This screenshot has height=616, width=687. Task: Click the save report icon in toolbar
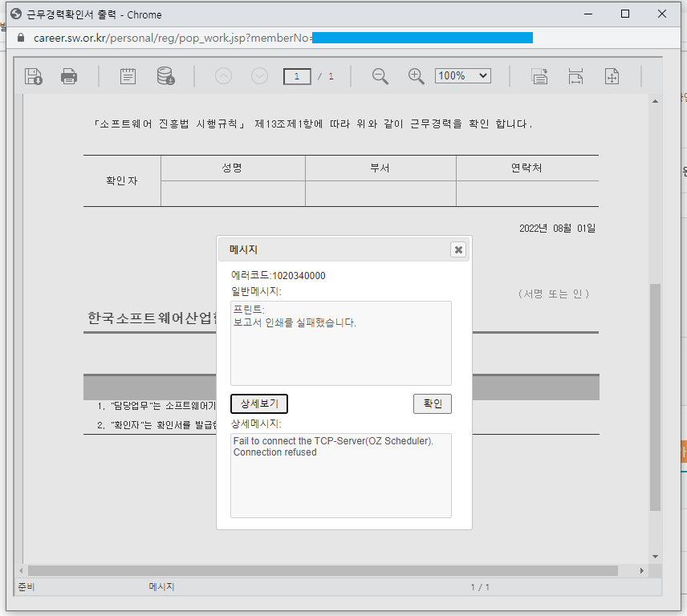pos(34,76)
